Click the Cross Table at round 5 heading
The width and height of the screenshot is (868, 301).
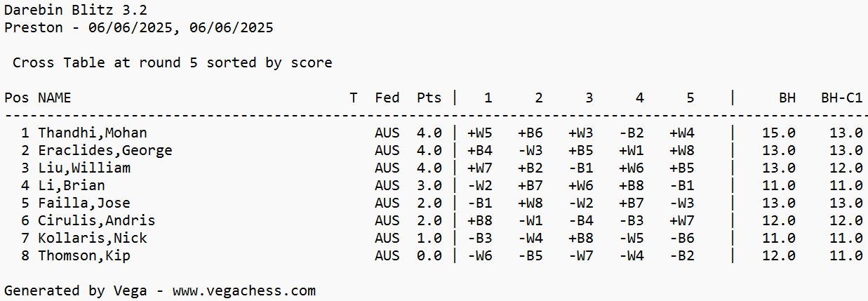pyautogui.click(x=172, y=63)
